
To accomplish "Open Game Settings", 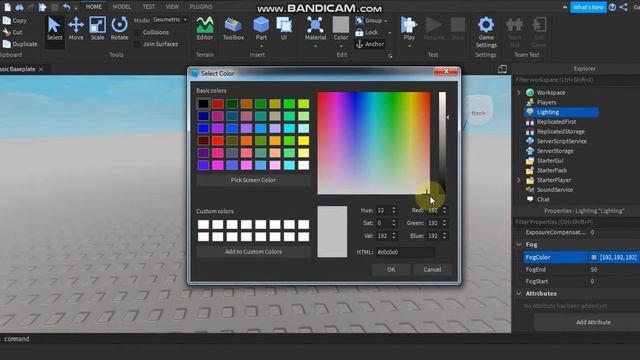I will click(x=486, y=32).
